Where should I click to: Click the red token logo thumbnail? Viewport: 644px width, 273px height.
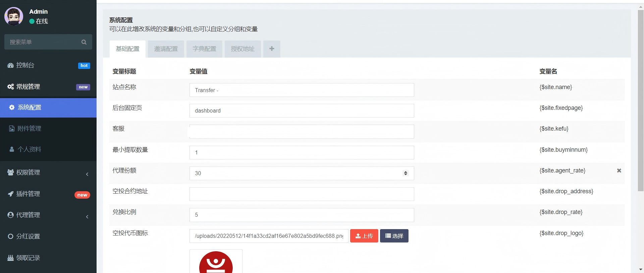click(216, 262)
